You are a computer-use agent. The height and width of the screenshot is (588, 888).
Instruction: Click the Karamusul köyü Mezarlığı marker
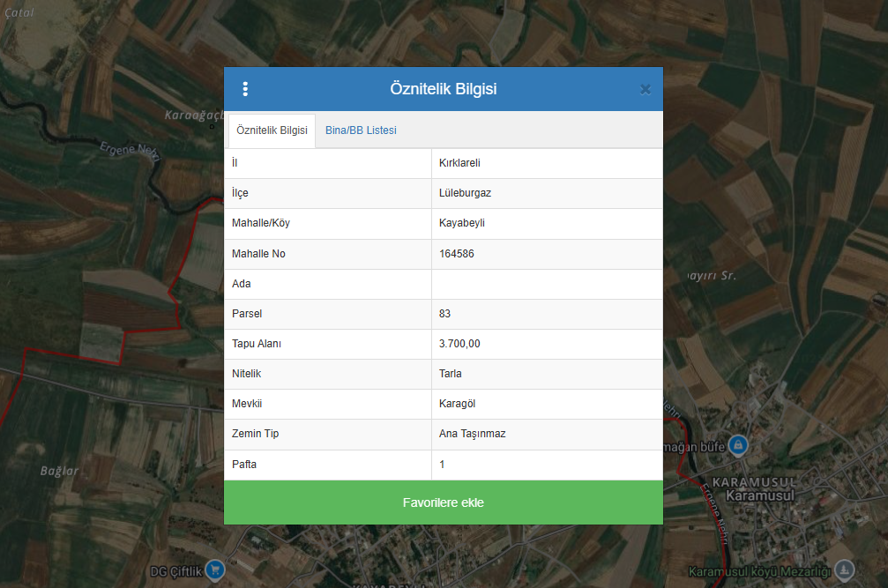[845, 569]
